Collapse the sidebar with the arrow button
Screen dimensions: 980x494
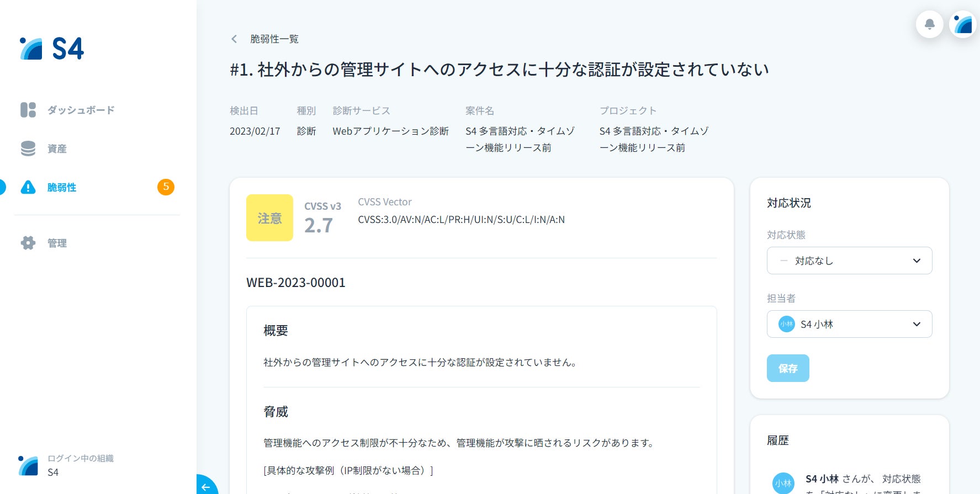click(x=206, y=486)
